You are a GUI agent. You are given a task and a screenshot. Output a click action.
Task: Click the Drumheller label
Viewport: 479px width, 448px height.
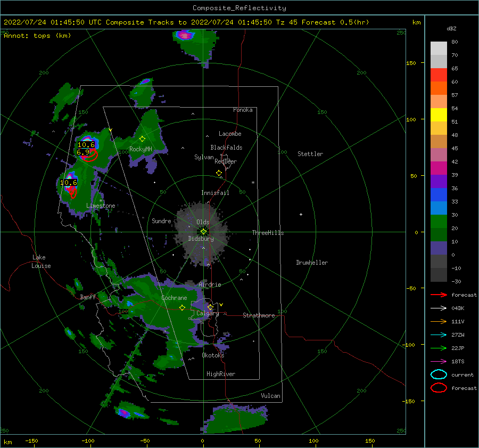pos(312,263)
